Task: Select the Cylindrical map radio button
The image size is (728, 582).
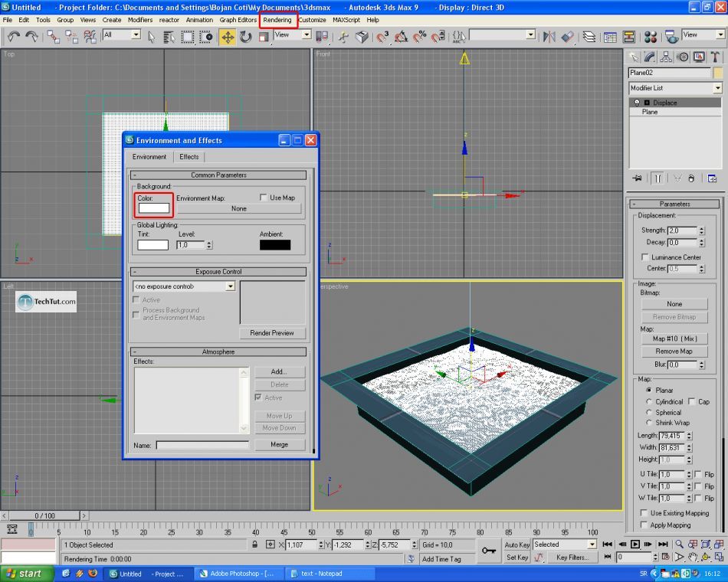Action: 649,401
